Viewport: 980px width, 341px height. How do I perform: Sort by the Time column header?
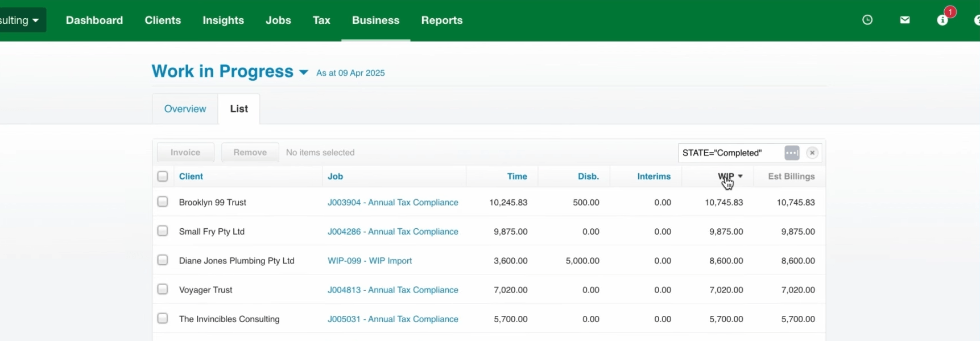click(517, 176)
